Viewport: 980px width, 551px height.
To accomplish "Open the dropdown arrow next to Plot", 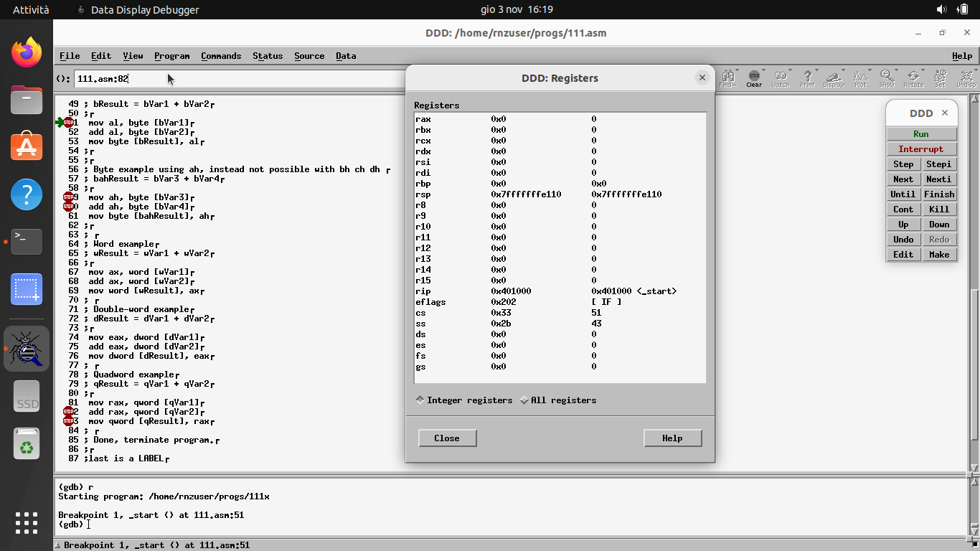I will 870,71.
